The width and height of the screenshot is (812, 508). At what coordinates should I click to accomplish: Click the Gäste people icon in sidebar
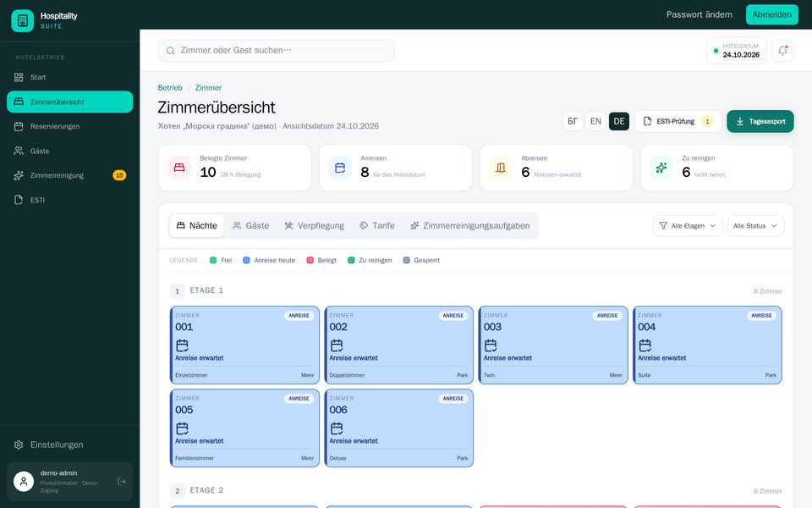(19, 151)
